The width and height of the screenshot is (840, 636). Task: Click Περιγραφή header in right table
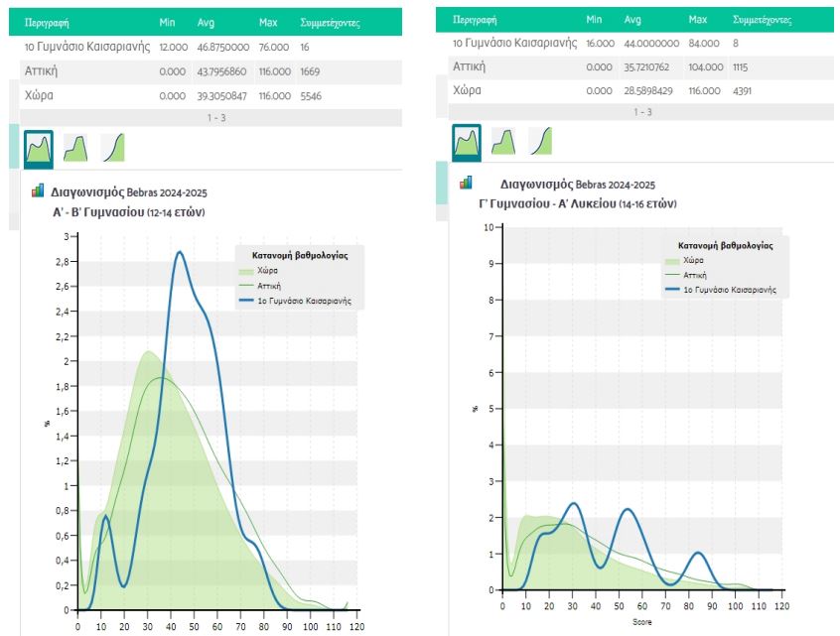tap(476, 19)
